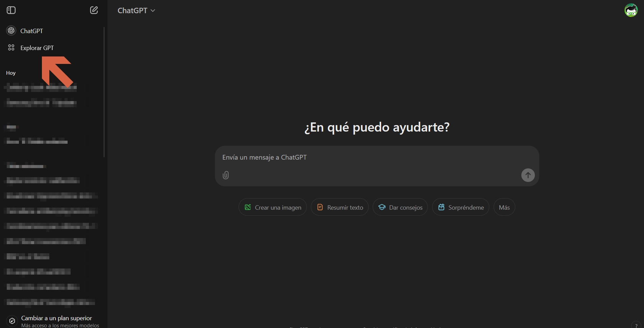The image size is (644, 328).
Task: Collapse the sidebar with the panel icon
Action: point(11,10)
